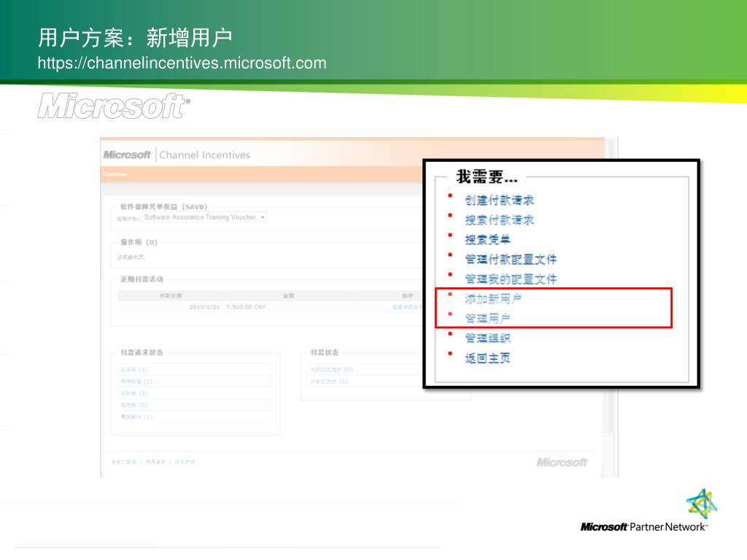This screenshot has width=747, height=560.
Task: Open 管理付款配置文件 from the list
Action: pos(511,259)
